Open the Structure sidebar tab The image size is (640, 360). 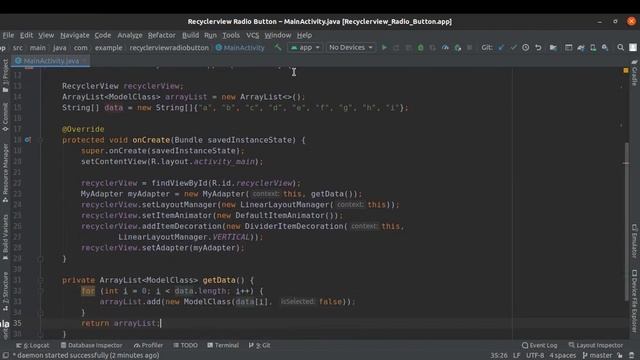click(5, 291)
